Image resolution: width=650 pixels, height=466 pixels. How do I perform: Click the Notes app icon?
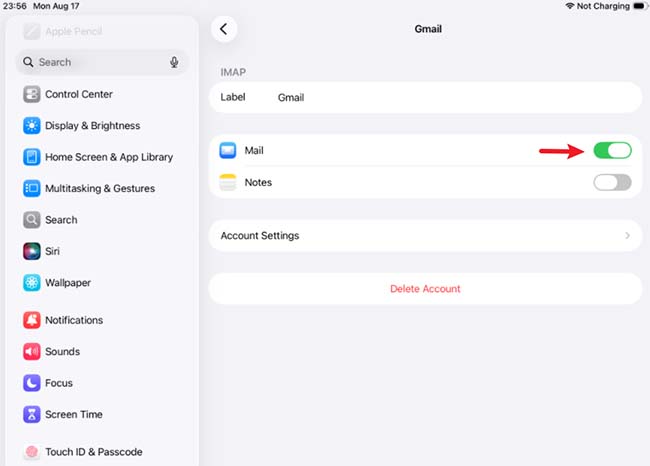pos(228,182)
